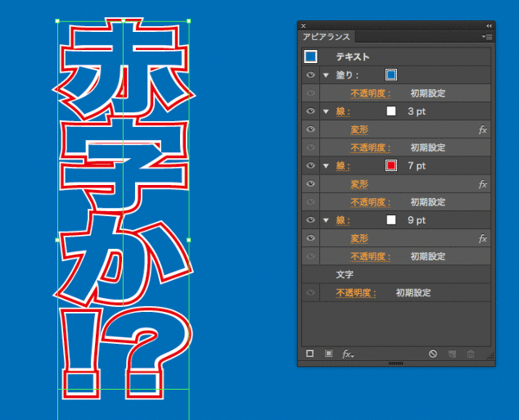Screen dimensions: 519x420
Task: Click the fx icon on 7 pt 変形 row
Action: coord(483,184)
